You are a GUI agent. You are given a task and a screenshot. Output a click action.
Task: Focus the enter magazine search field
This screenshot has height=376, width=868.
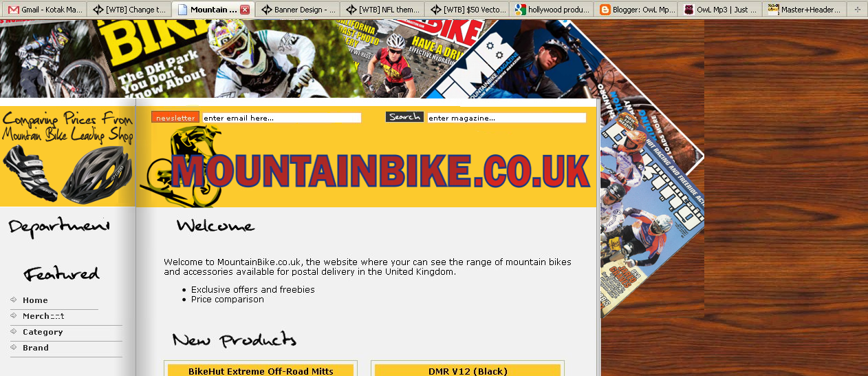click(507, 118)
